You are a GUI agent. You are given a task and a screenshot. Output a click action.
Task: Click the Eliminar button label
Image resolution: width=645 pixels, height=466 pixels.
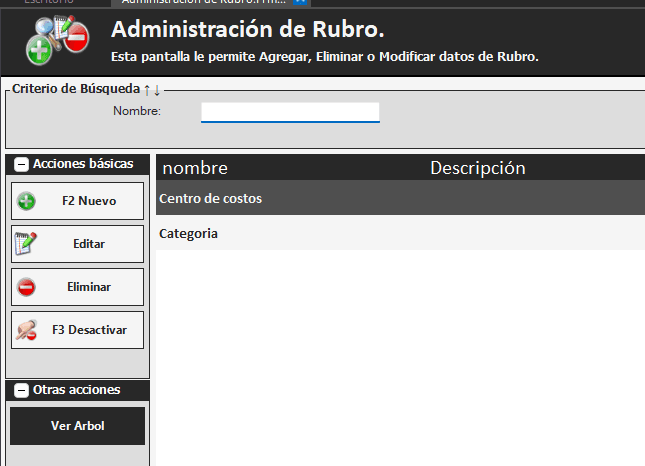pos(89,287)
